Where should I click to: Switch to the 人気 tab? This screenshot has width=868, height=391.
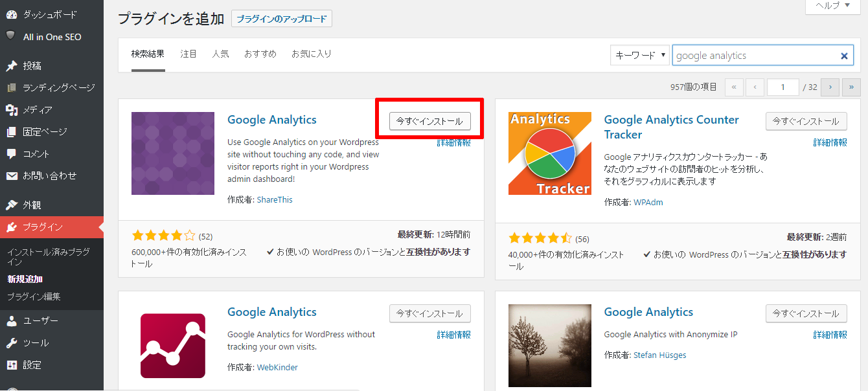point(220,54)
